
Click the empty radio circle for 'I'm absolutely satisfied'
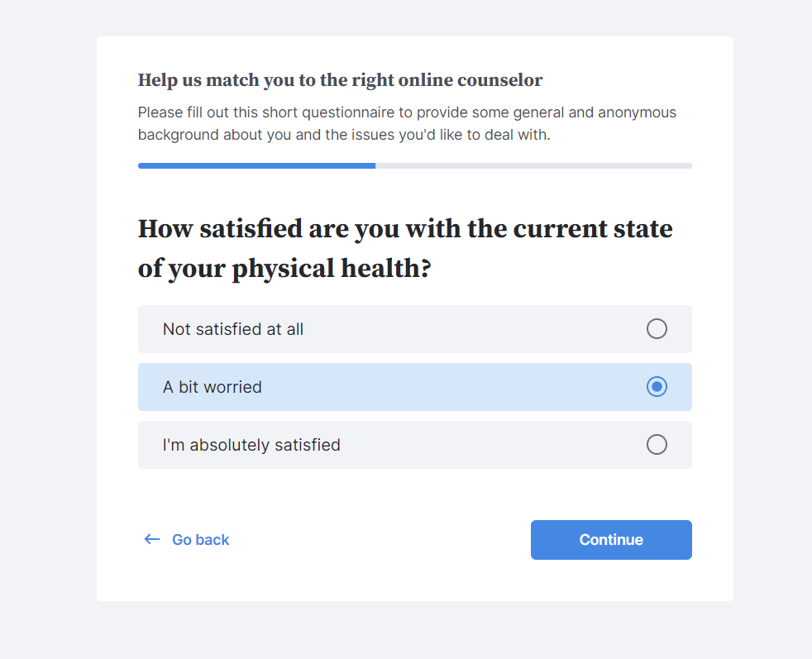[x=657, y=444]
